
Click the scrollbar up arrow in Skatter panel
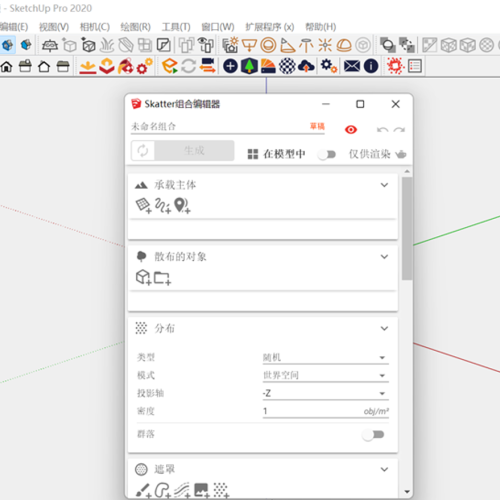point(407,172)
